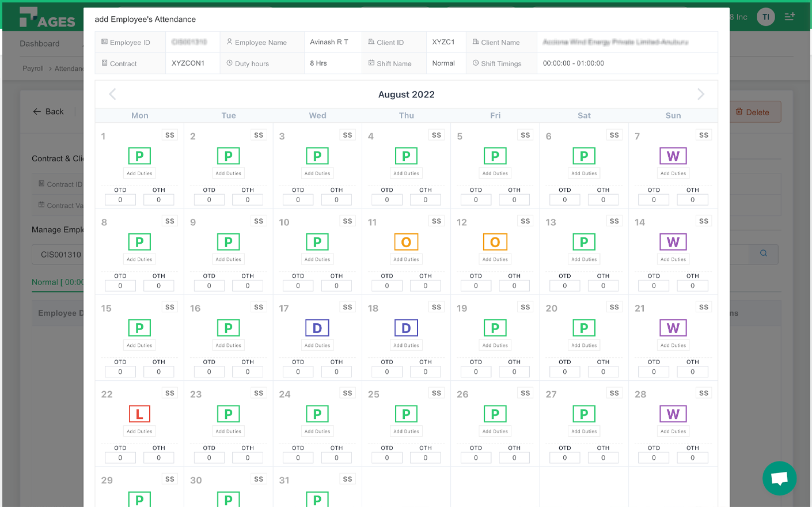The width and height of the screenshot is (812, 507).
Task: Open the live chat widget
Action: click(x=779, y=478)
